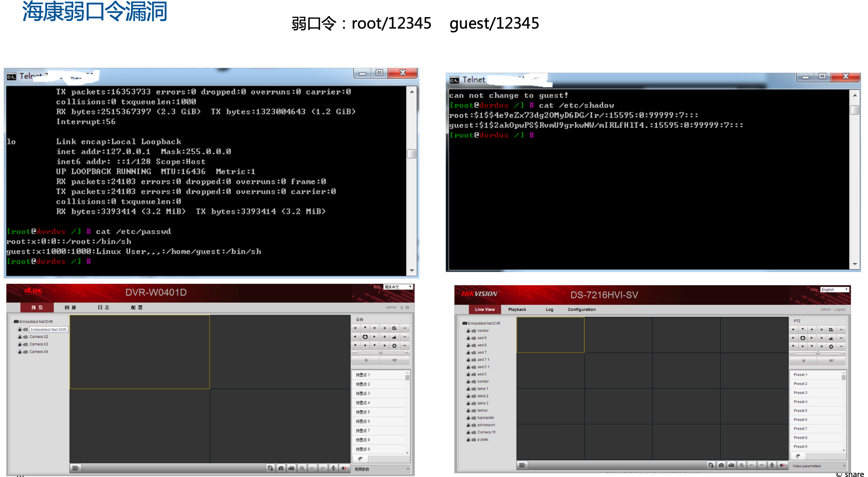Click record icon in DVR-W0401D bottom toolbar
868x477 pixels.
291,468
